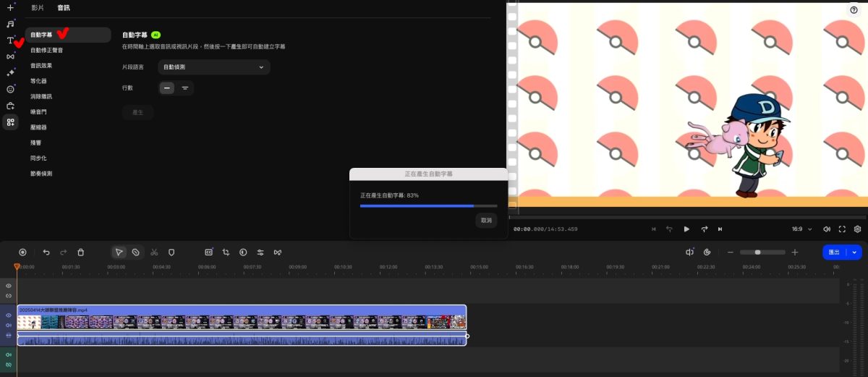Delete selected clip with trash icon
Image resolution: width=868 pixels, height=377 pixels.
pyautogui.click(x=81, y=252)
